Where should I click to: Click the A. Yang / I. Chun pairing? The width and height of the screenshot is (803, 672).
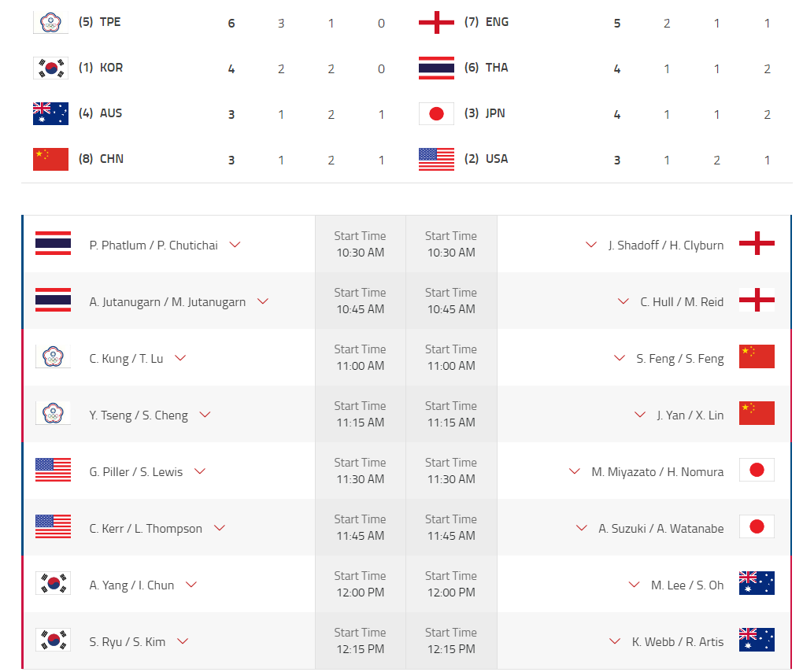(x=131, y=585)
